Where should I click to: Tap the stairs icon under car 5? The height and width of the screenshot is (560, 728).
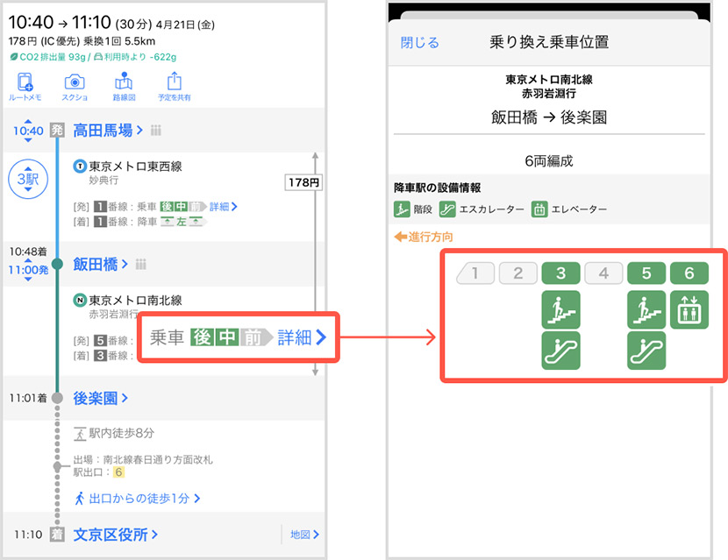pos(646,309)
